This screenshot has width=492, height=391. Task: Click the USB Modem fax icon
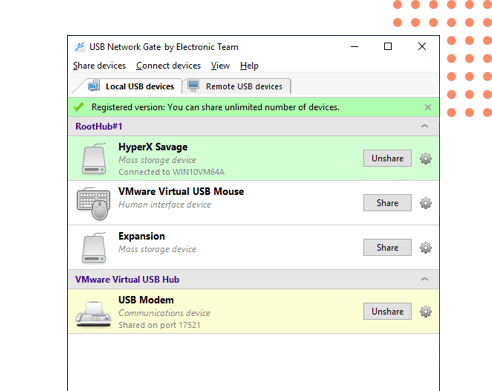tap(94, 314)
